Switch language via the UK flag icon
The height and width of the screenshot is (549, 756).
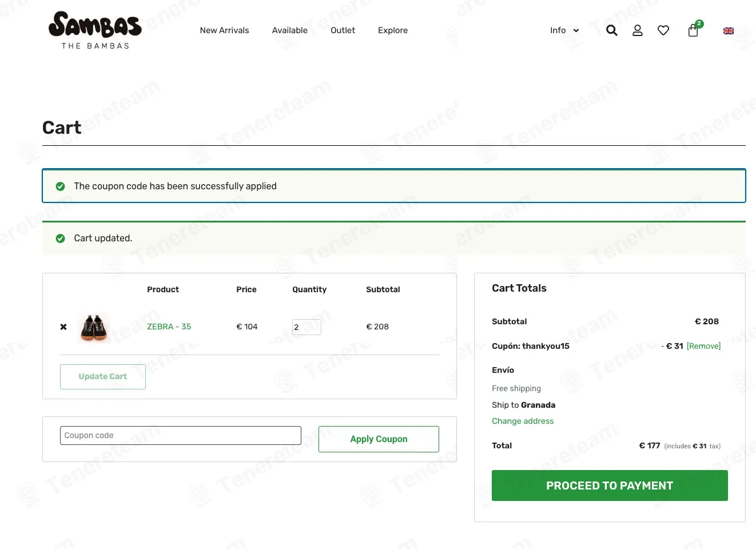[729, 31]
